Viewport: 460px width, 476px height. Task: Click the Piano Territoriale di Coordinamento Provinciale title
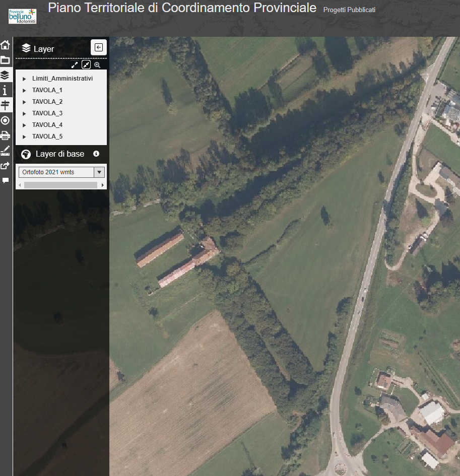[182, 8]
